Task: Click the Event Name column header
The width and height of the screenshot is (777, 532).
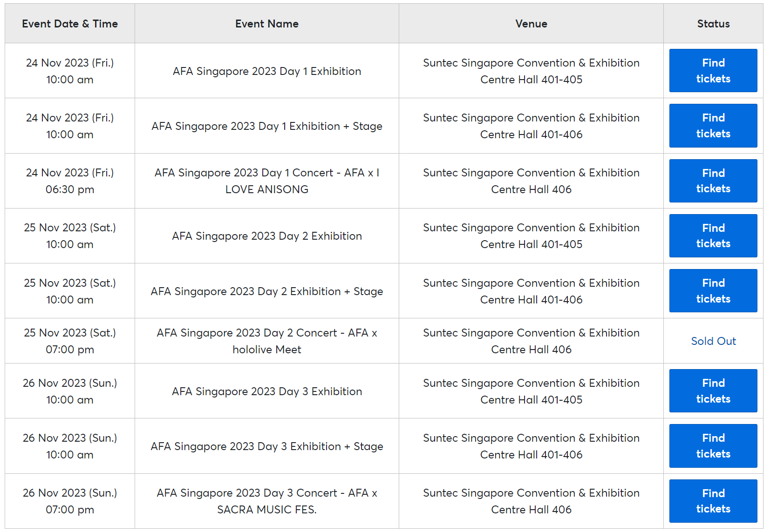Action: click(267, 24)
